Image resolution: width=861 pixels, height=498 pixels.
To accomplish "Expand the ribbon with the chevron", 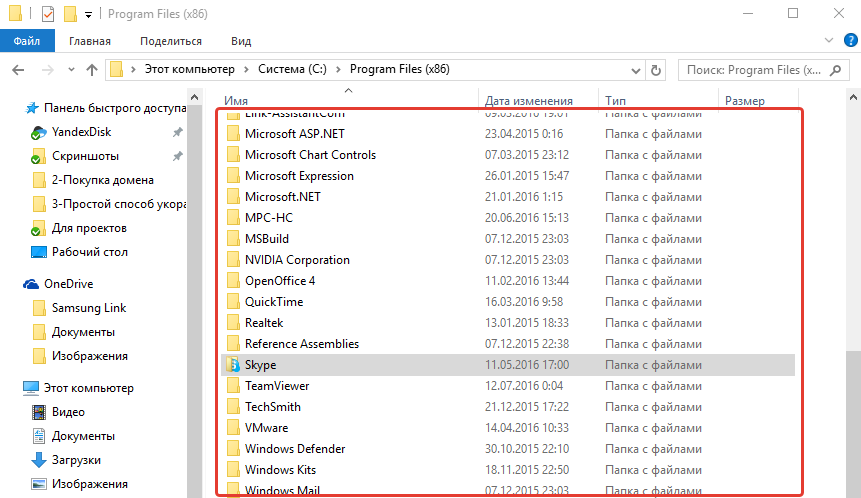I will click(828, 41).
